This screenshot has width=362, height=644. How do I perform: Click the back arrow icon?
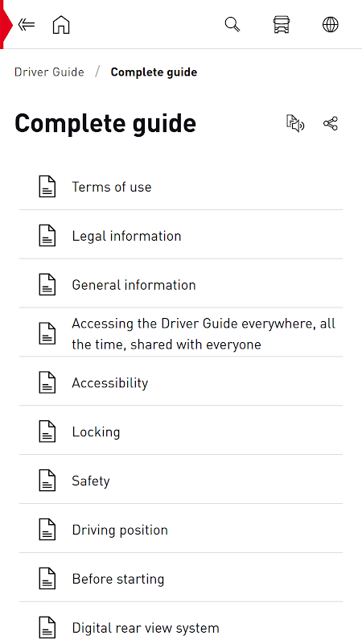click(27, 25)
